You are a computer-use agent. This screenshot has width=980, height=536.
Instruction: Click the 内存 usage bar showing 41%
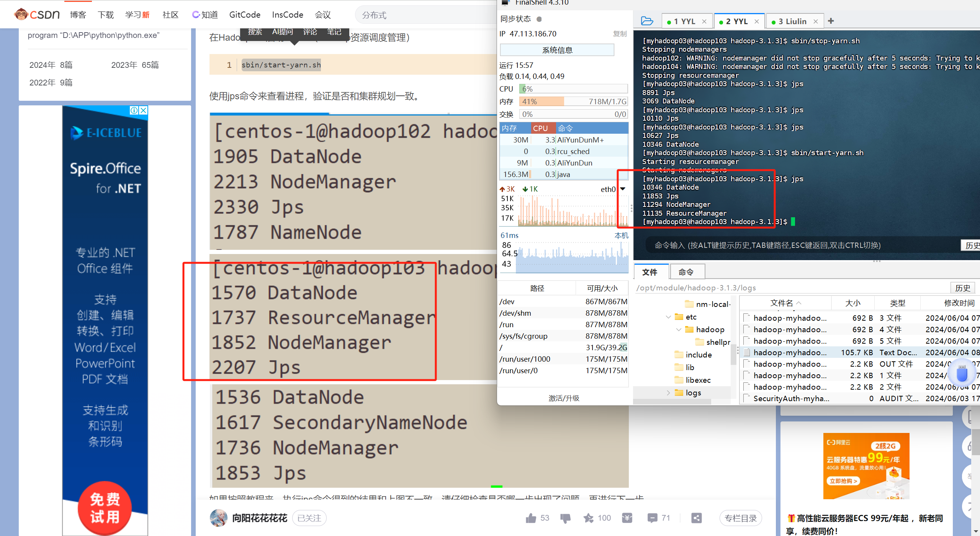click(573, 102)
